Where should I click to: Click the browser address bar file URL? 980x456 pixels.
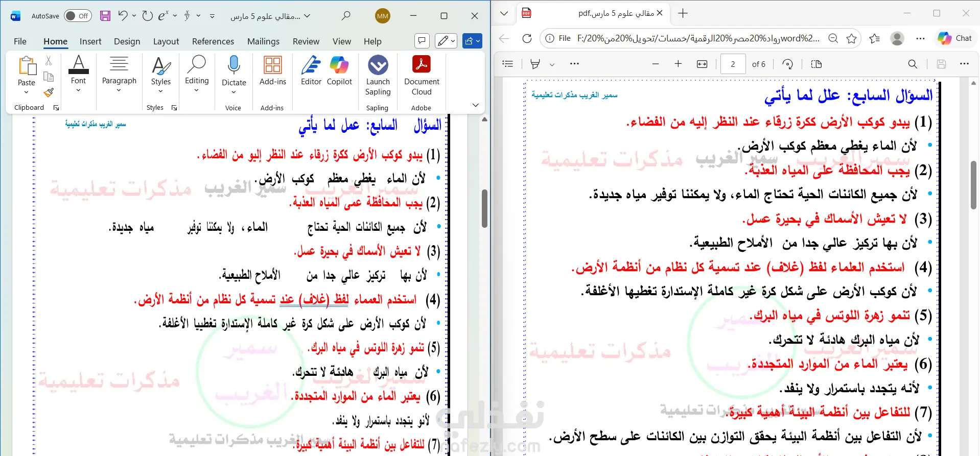[698, 38]
